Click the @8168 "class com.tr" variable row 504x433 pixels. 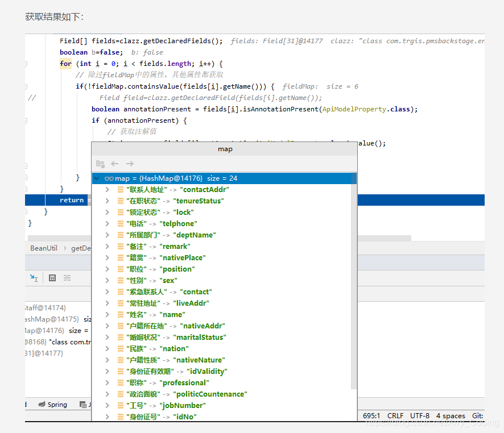click(58, 342)
